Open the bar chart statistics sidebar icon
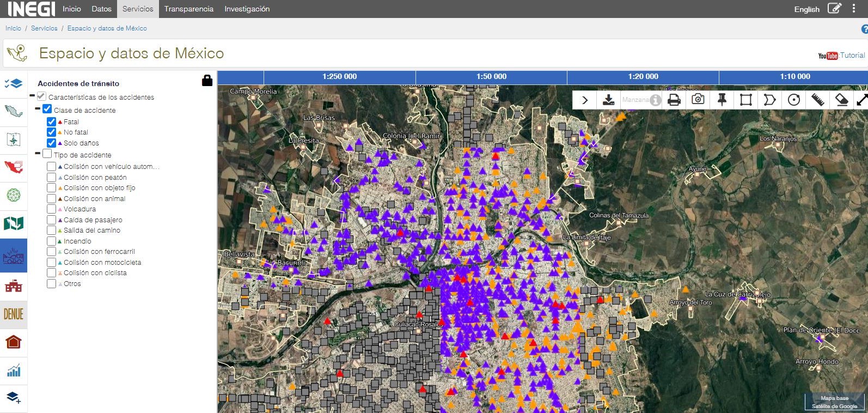 (x=14, y=371)
